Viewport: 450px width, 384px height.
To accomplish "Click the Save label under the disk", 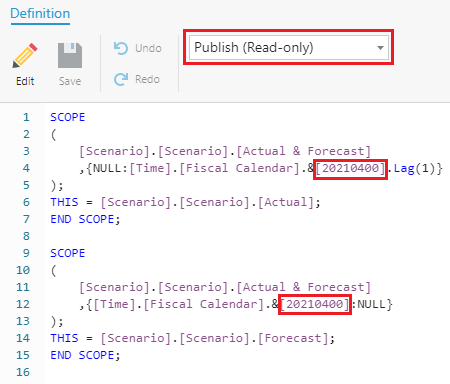I will [x=70, y=81].
